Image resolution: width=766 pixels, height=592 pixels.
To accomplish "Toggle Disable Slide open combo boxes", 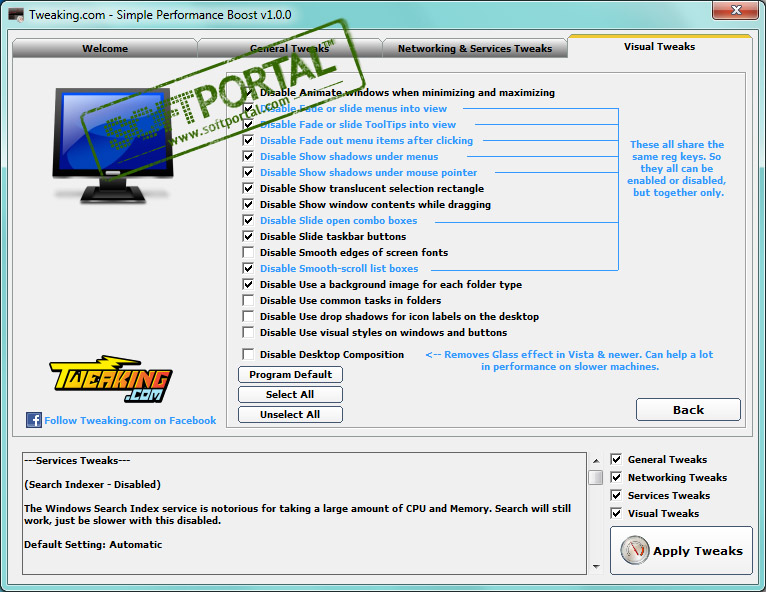I will click(248, 220).
